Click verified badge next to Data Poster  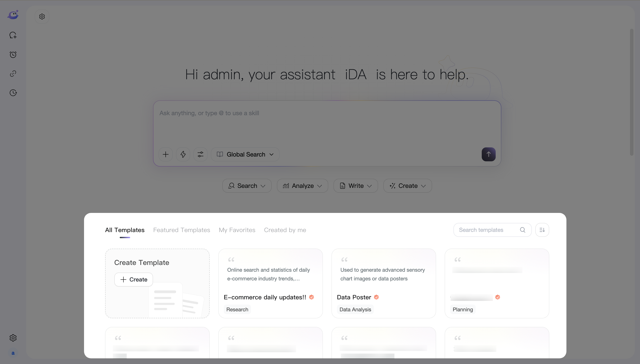click(x=376, y=297)
